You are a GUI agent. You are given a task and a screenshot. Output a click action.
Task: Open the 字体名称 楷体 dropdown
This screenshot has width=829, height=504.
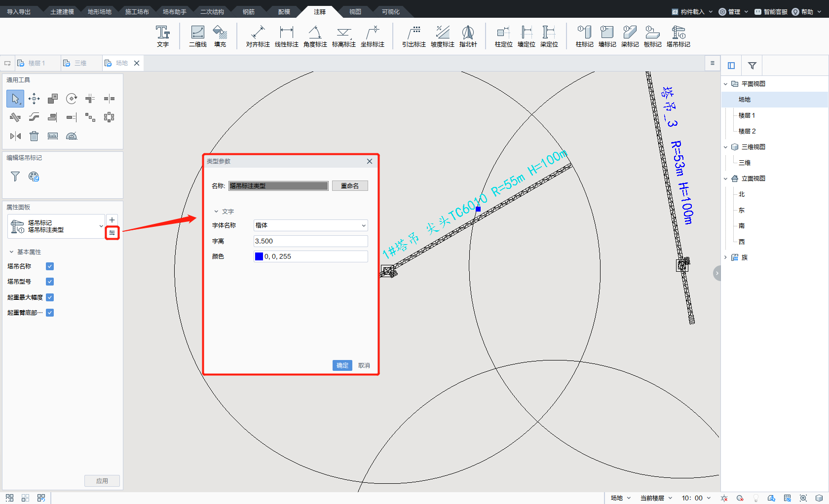click(x=311, y=225)
